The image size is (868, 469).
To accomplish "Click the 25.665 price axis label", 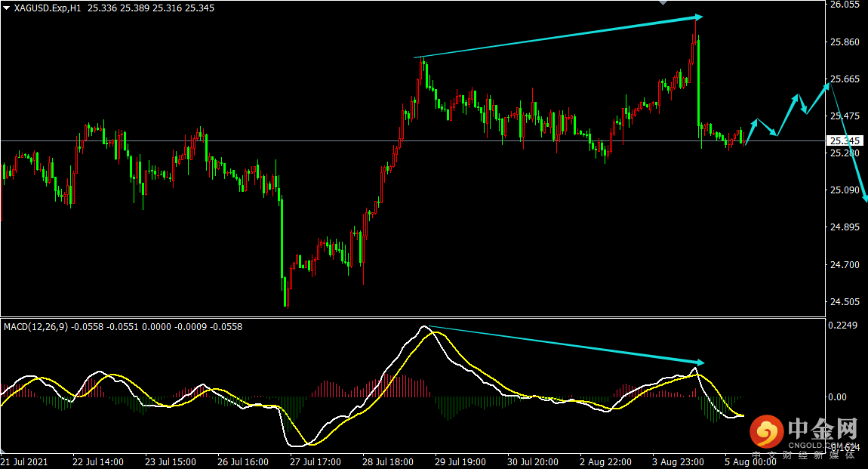I will (x=845, y=79).
